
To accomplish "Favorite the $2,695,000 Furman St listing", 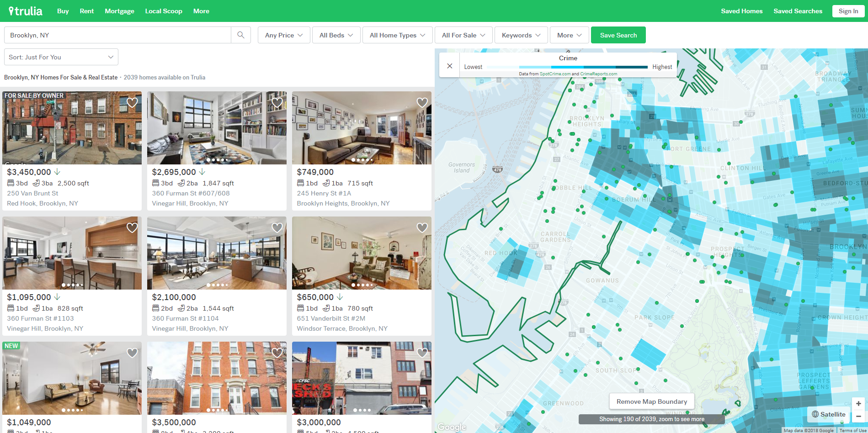I will pyautogui.click(x=277, y=103).
